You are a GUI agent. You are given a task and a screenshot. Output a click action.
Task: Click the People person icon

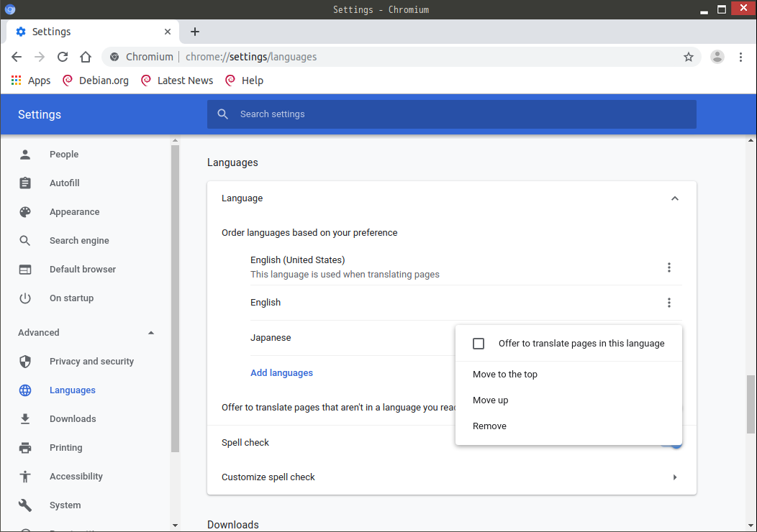25,155
